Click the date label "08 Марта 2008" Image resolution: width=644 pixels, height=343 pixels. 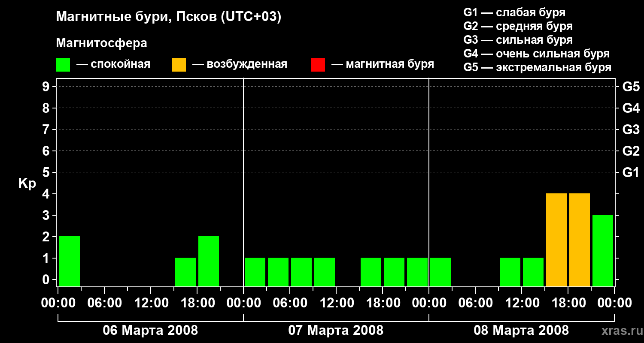pos(521,331)
